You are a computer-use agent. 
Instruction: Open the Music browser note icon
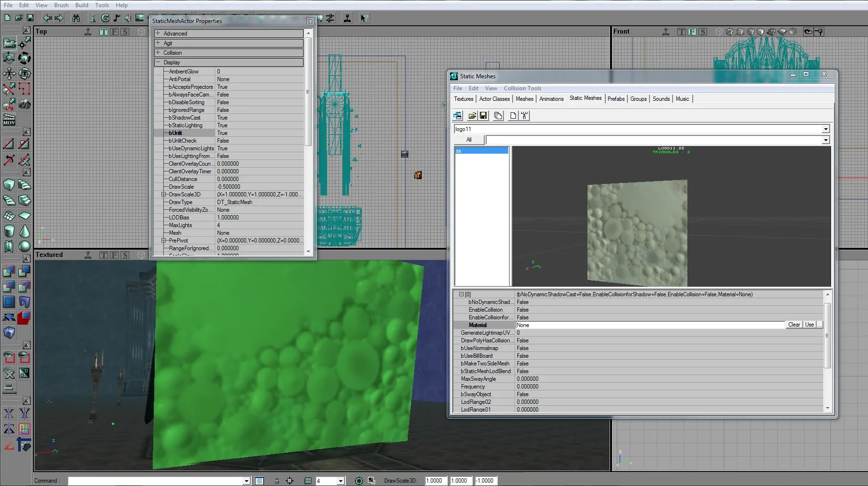(x=116, y=18)
